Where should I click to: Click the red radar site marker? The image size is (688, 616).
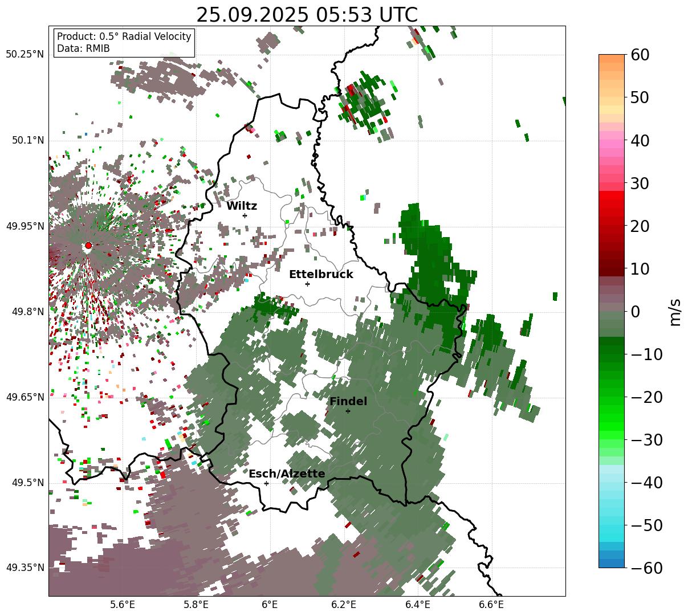click(x=88, y=246)
